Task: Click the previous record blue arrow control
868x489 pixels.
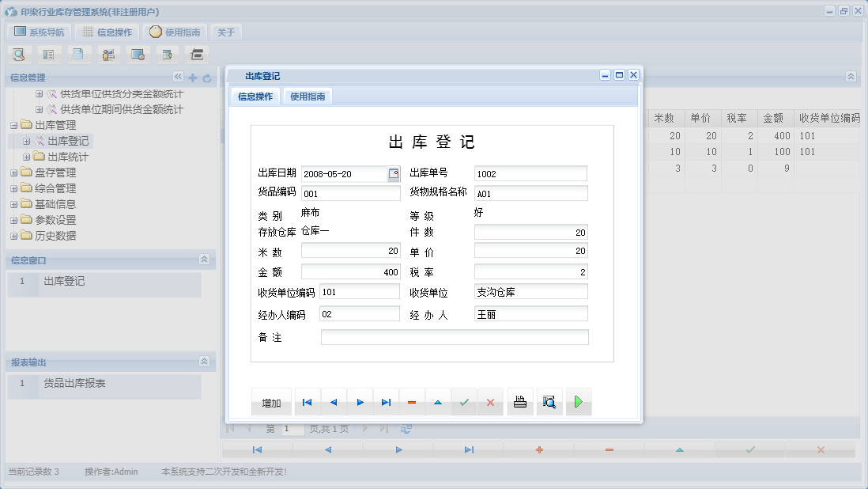Action: tap(333, 402)
